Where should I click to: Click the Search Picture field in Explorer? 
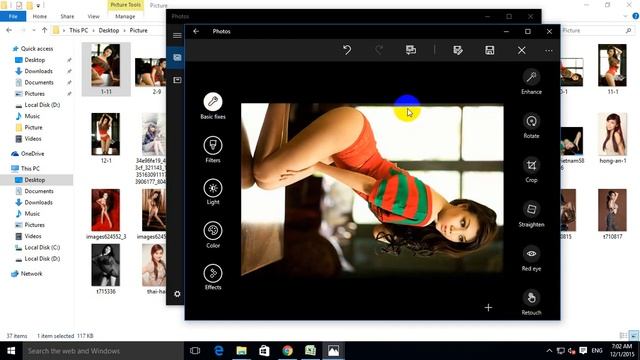[596, 30]
